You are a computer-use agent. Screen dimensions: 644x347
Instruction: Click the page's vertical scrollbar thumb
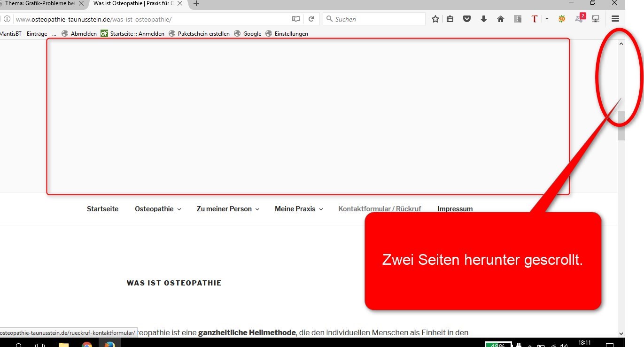[x=621, y=125]
